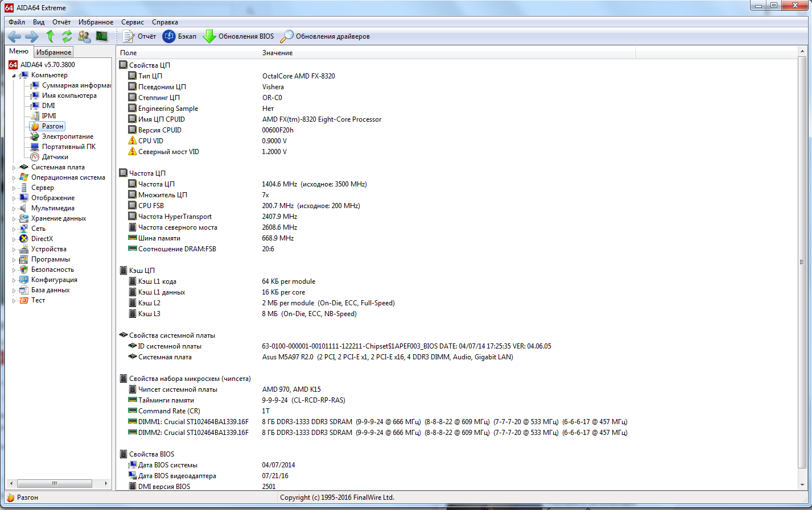The height and width of the screenshot is (510, 812).
Task: Open the Вид menu
Action: click(x=39, y=22)
